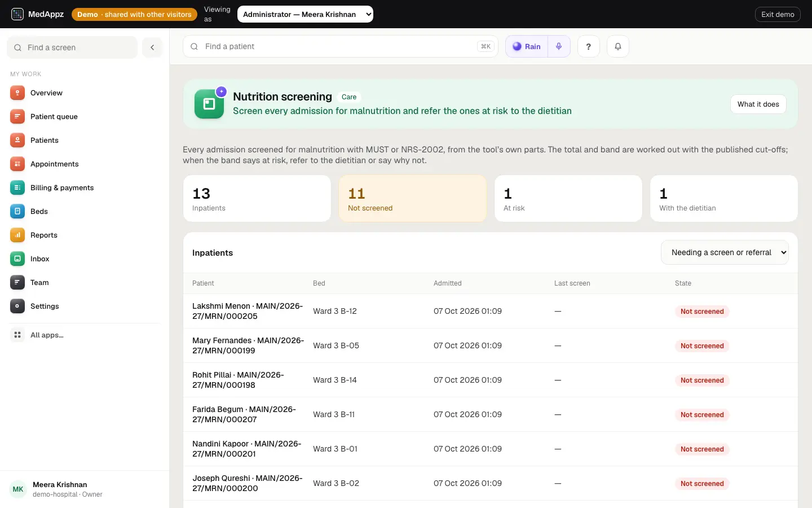Click the Last screen column header
812x508 pixels.
pos(572,283)
